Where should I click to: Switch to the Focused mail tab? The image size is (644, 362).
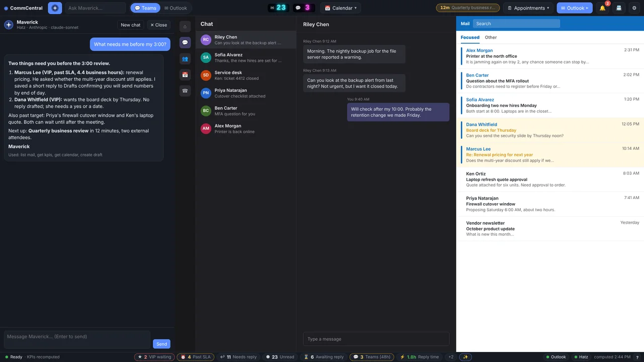coord(470,37)
